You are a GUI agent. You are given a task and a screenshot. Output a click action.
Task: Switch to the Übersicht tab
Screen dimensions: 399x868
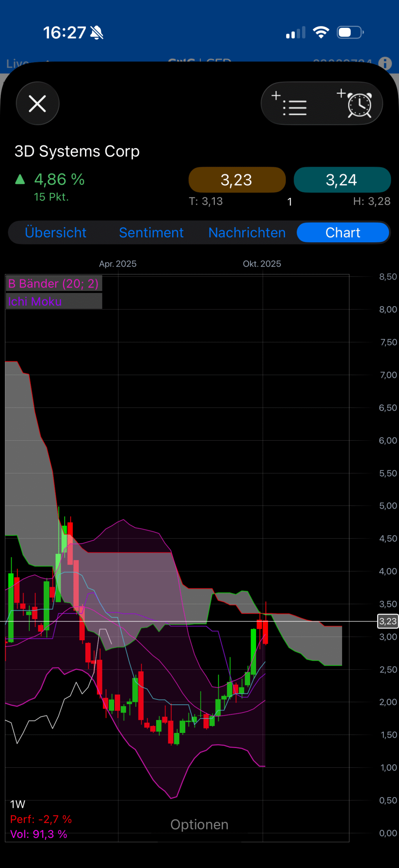pos(56,233)
